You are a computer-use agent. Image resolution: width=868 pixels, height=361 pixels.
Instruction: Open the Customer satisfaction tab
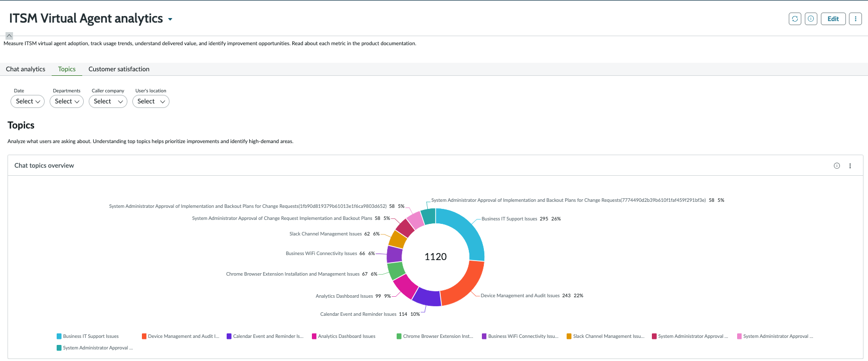click(119, 69)
